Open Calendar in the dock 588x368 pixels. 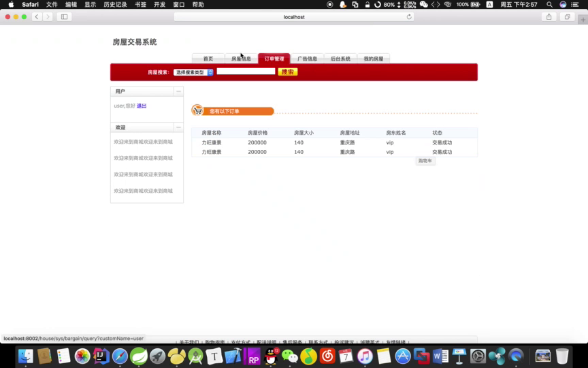[x=346, y=356]
